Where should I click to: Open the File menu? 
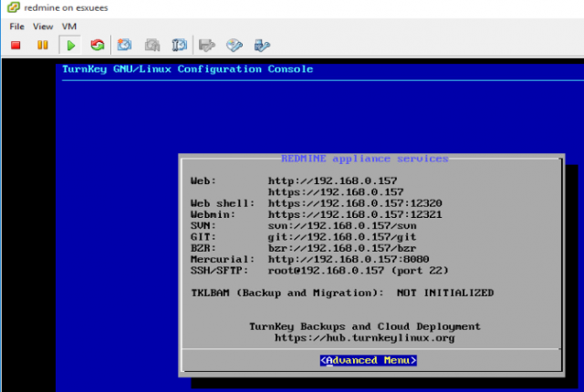click(x=16, y=26)
